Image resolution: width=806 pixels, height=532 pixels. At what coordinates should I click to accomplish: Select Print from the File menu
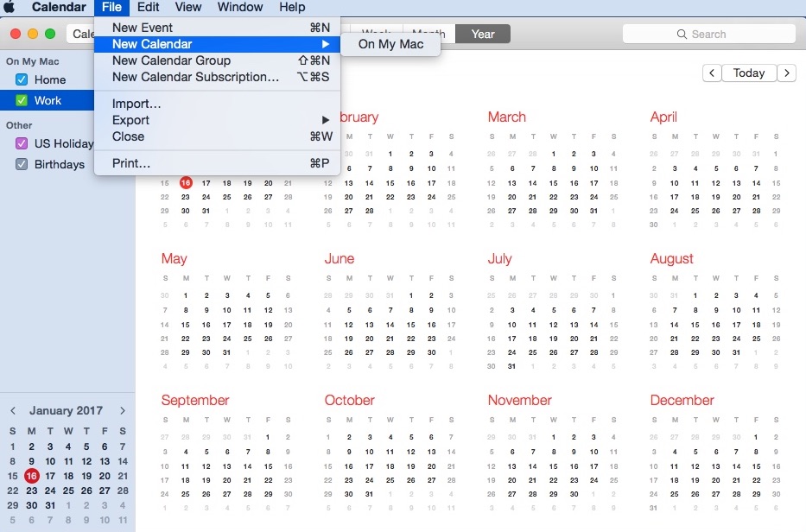pyautogui.click(x=218, y=163)
